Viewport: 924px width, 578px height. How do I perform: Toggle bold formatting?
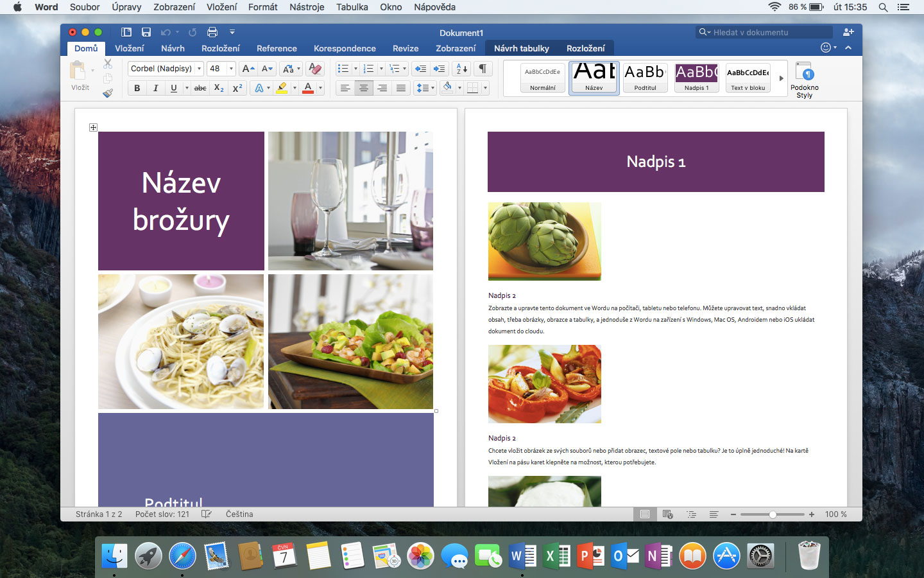[137, 88]
